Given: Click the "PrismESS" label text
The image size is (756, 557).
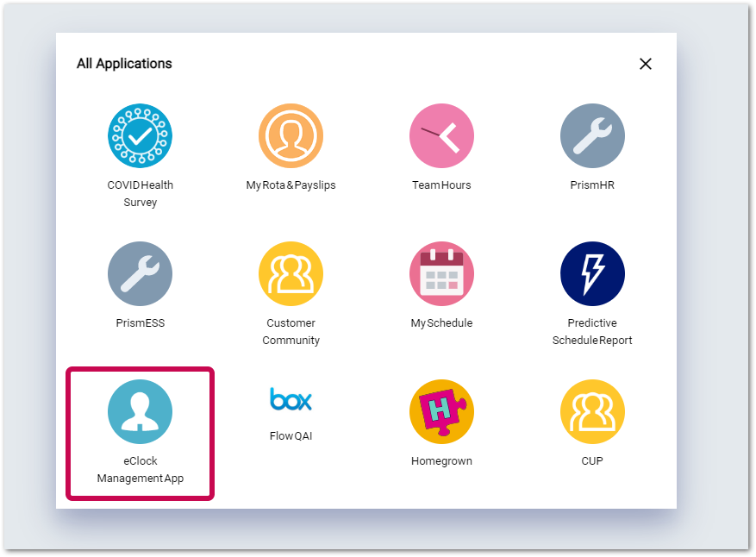Looking at the screenshot, I should 141,323.
